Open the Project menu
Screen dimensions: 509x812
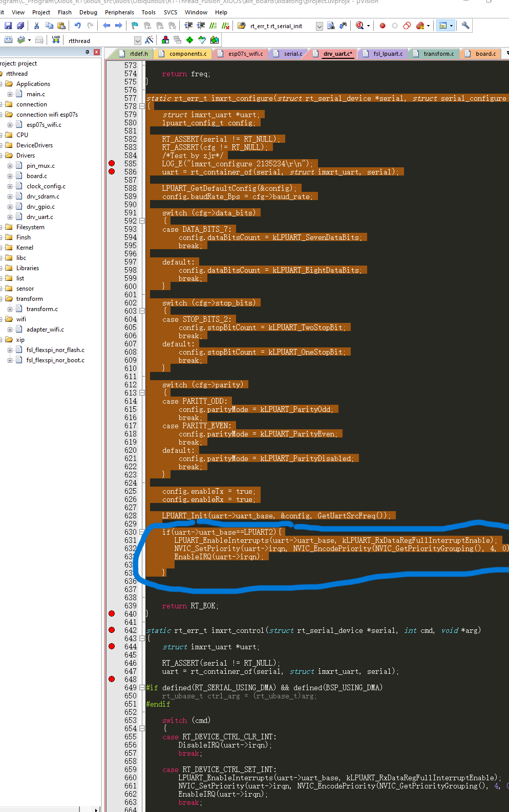(x=41, y=12)
